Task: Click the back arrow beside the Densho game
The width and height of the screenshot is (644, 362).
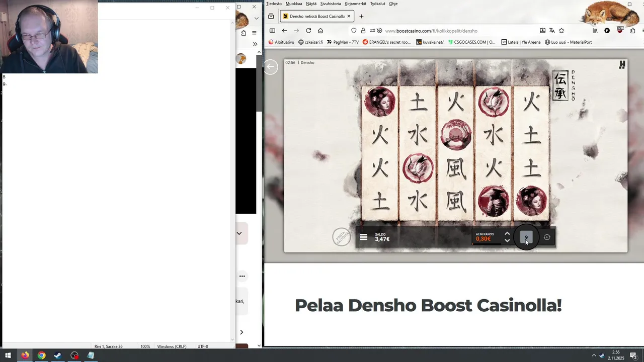Action: pos(271,67)
